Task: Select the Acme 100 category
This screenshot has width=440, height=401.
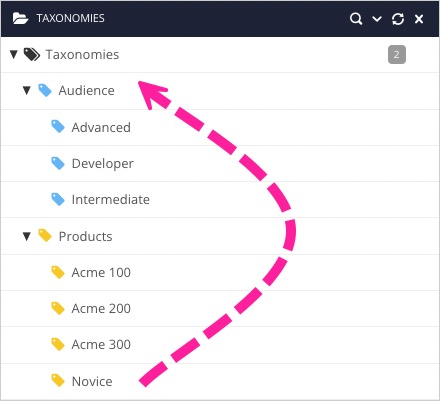Action: click(x=101, y=273)
